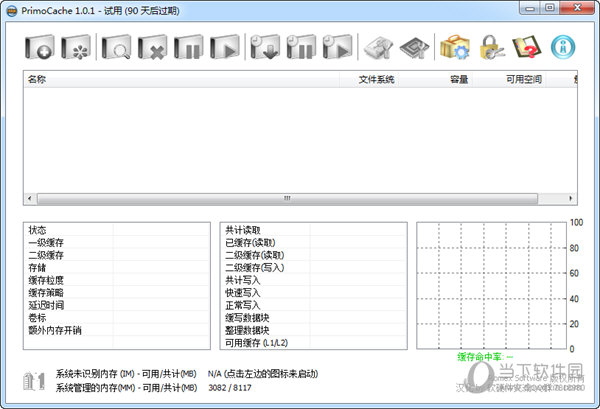Viewport: 600px width, 409px height.
Task: Click the N/A (点击左边的图标来启动) text
Action: point(262,373)
